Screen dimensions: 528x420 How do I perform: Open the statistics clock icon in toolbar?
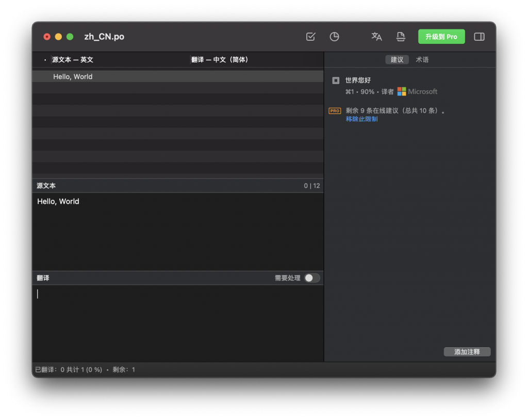[334, 37]
